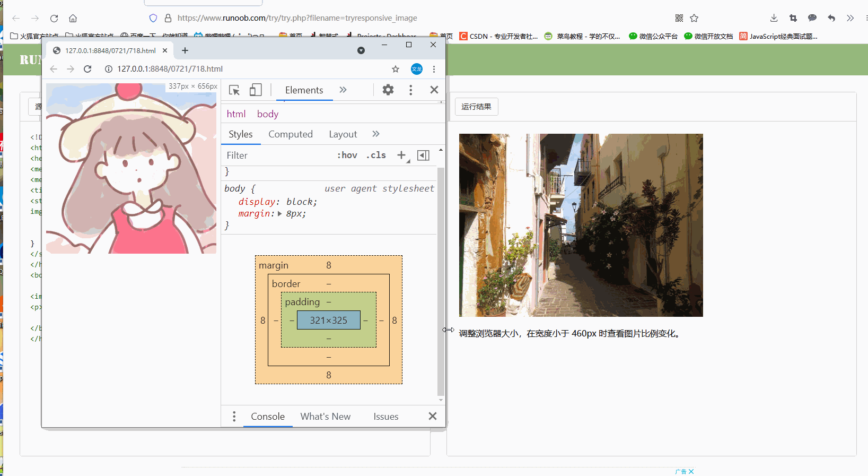Click the padding label in the box model
Image resolution: width=868 pixels, height=476 pixels.
point(302,302)
